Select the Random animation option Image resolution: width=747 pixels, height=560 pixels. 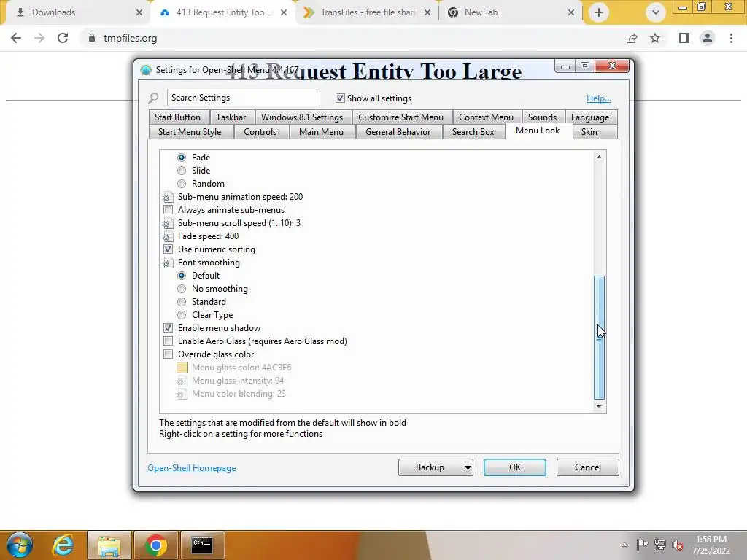click(x=182, y=184)
